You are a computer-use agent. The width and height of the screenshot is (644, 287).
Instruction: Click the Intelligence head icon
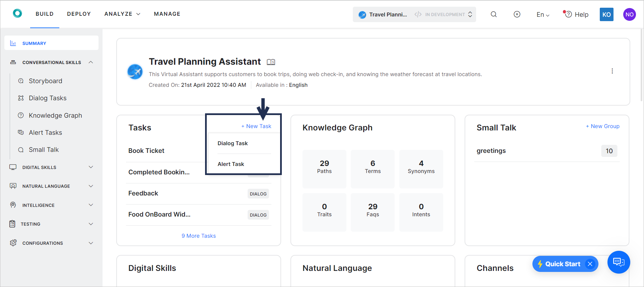point(13,205)
